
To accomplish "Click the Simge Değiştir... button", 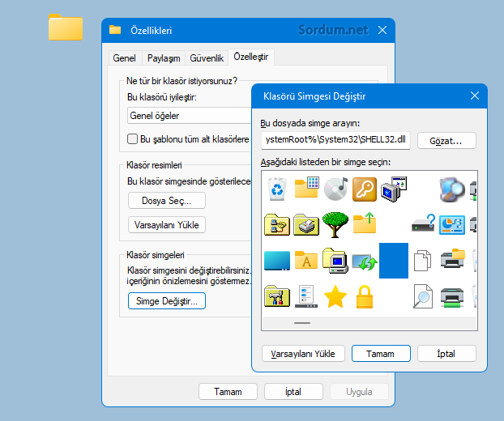I will (167, 301).
